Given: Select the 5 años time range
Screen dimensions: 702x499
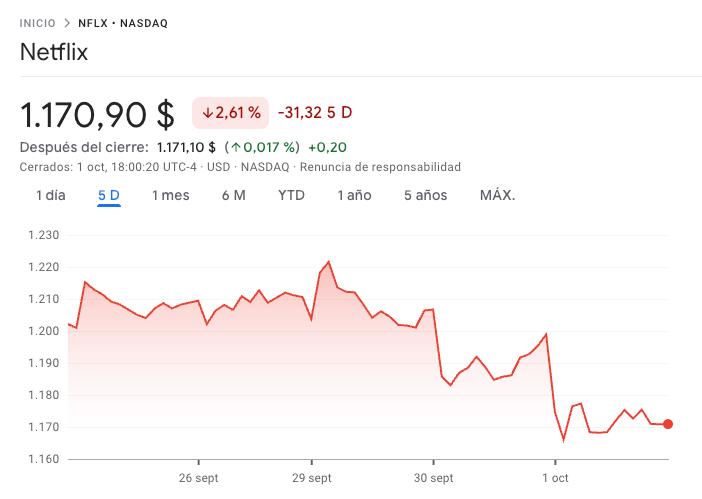Looking at the screenshot, I should pos(425,195).
